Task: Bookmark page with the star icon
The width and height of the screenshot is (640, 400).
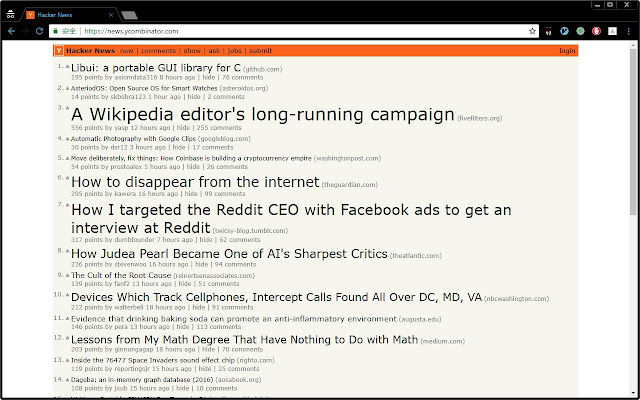Action: pos(532,31)
